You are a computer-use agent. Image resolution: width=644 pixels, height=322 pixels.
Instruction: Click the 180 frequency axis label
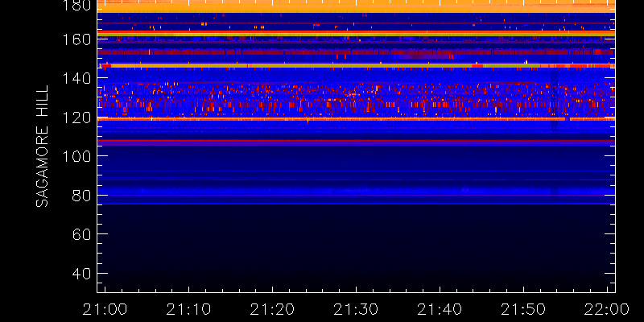[77, 5]
